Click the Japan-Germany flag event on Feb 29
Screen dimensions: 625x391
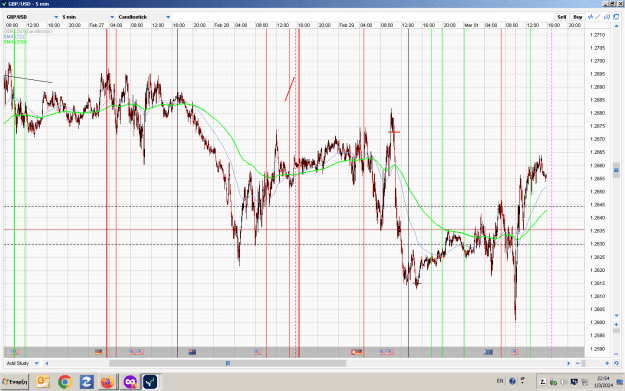pos(356,352)
